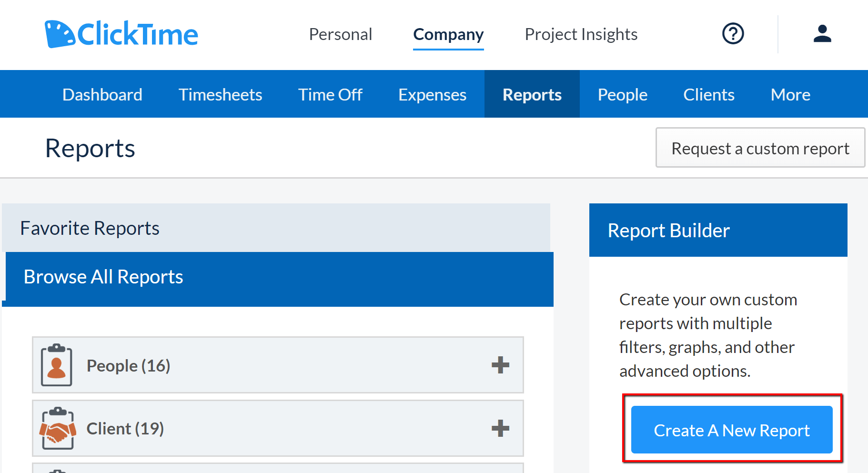This screenshot has width=868, height=473.
Task: Select the plus icon next to People reports
Action: pyautogui.click(x=500, y=365)
